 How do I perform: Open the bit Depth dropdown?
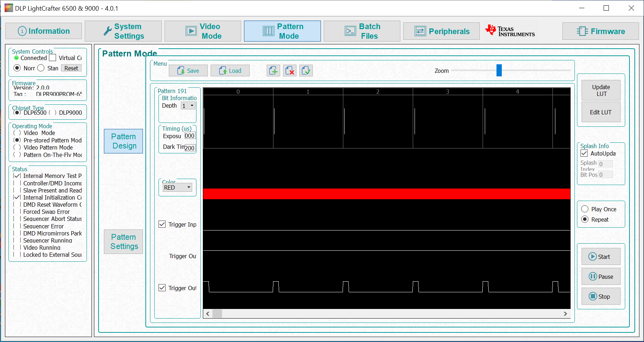click(188, 106)
